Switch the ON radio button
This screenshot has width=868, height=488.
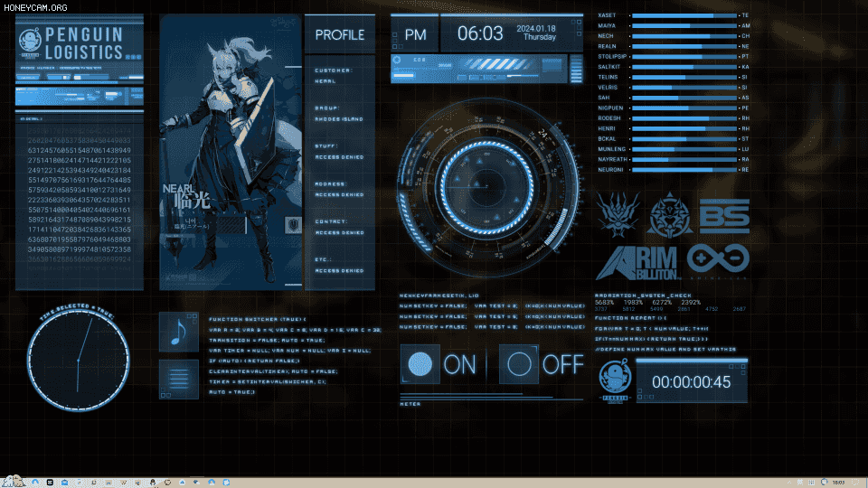[x=420, y=364]
